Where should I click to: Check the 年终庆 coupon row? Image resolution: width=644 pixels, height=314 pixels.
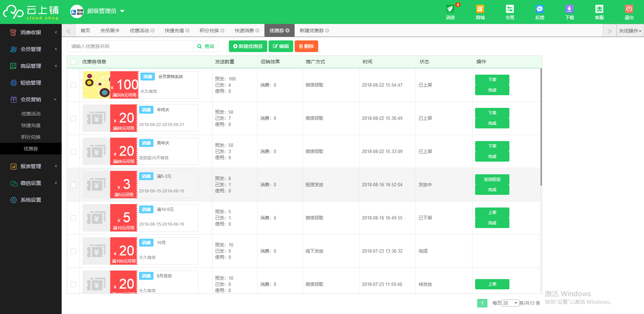coord(73,118)
